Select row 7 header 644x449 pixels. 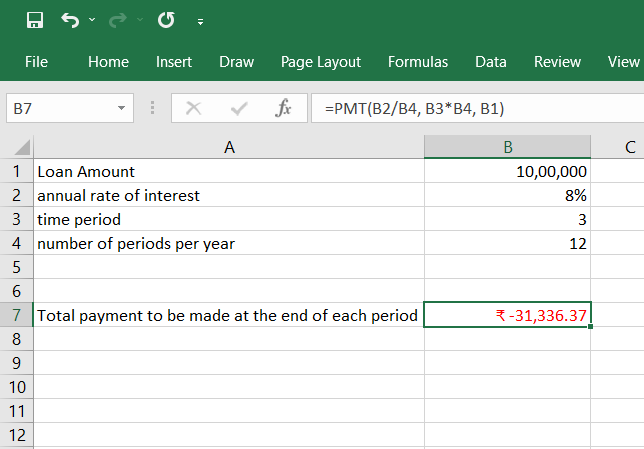(16, 315)
